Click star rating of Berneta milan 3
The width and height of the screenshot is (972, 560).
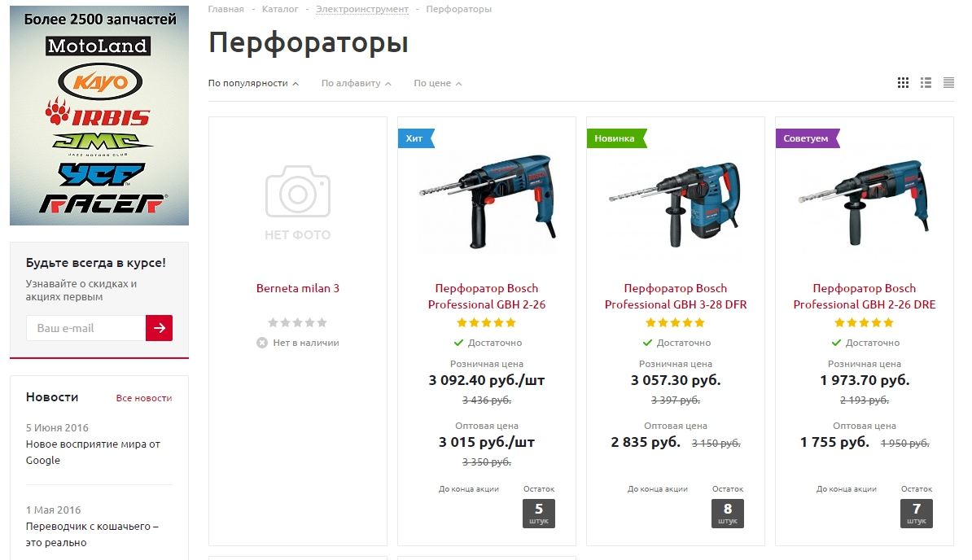298,322
